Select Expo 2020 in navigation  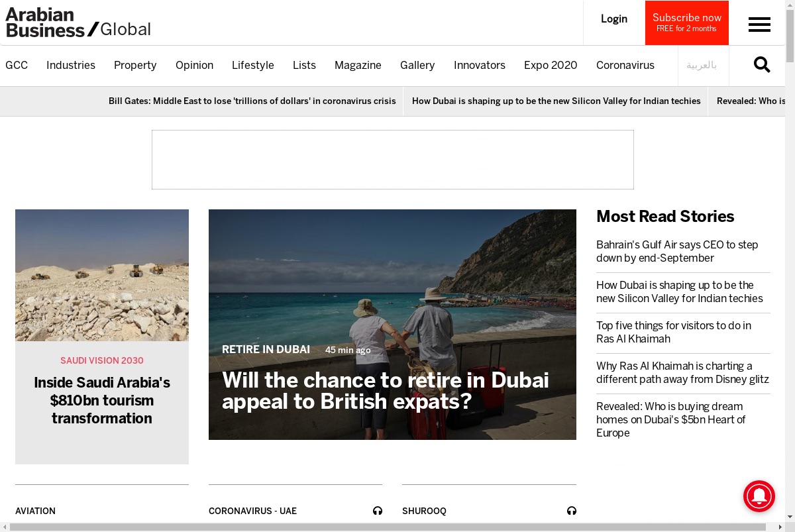pyautogui.click(x=551, y=65)
